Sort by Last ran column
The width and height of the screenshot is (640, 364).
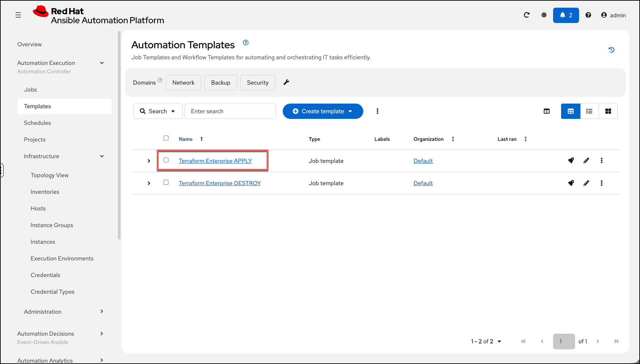coord(525,139)
